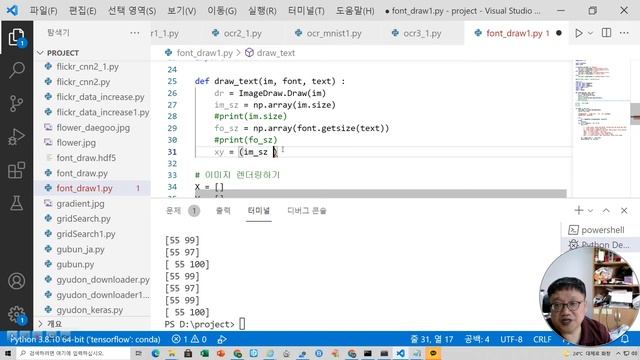Open the 이동(G) menu
The height and width of the screenshot is (360, 640).
(x=222, y=11)
